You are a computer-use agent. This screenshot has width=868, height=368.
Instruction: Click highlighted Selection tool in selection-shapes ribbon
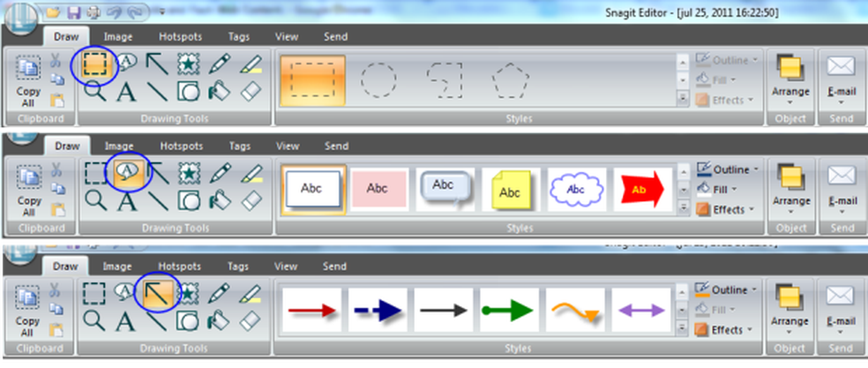click(95, 64)
